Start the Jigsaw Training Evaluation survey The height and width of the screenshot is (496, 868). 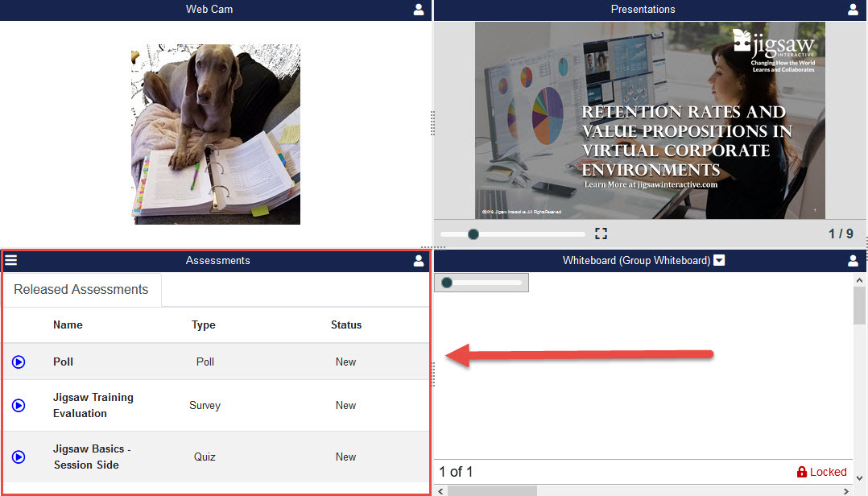pos(19,406)
